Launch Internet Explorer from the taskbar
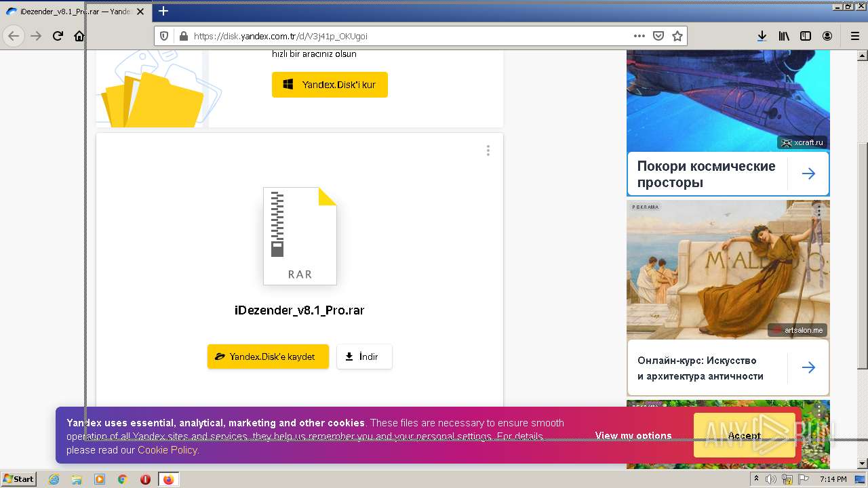The image size is (868, 488). (x=54, y=479)
